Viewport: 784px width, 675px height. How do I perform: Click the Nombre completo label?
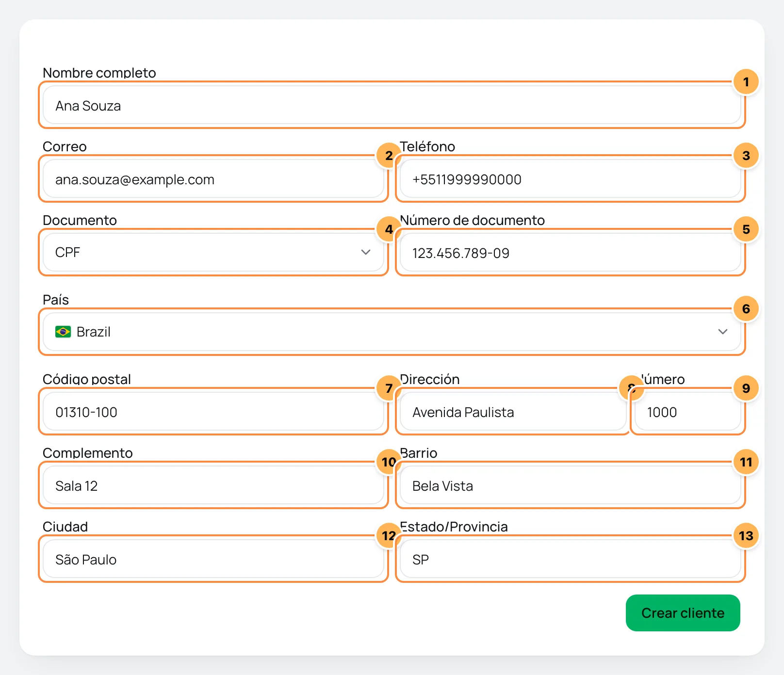(99, 73)
